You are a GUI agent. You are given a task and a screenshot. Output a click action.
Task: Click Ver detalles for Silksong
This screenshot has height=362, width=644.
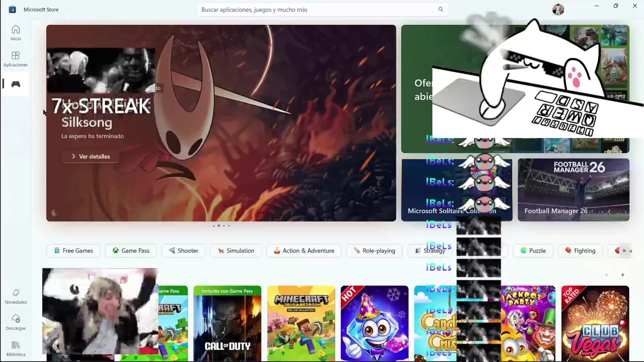point(91,156)
